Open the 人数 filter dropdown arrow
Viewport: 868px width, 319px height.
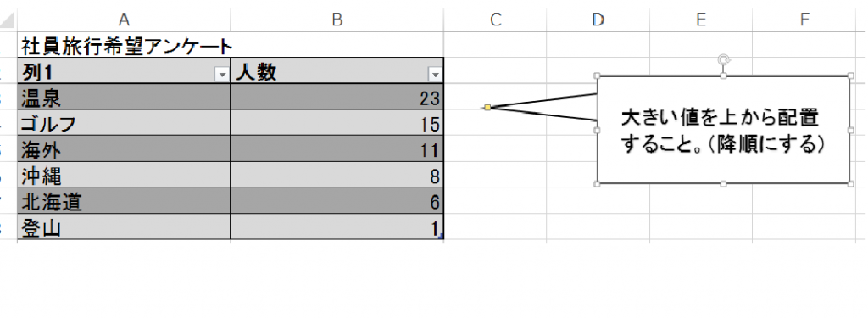[x=436, y=75]
